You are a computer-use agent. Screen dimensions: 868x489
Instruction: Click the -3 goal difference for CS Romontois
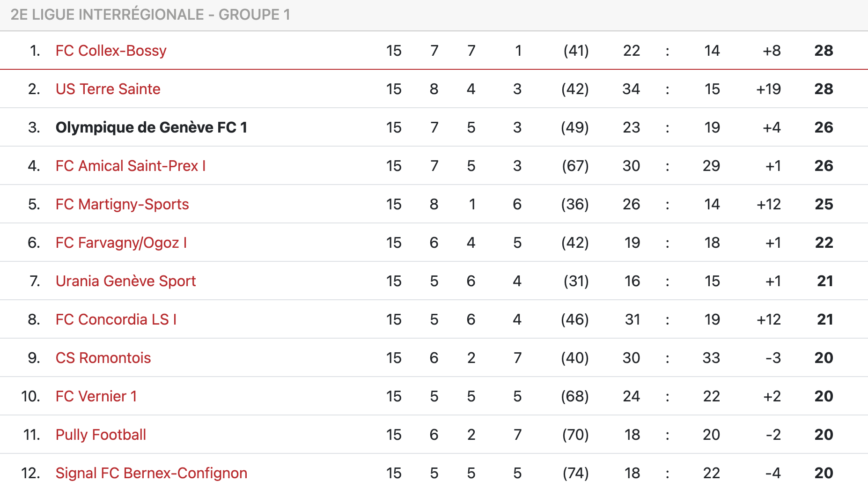773,358
